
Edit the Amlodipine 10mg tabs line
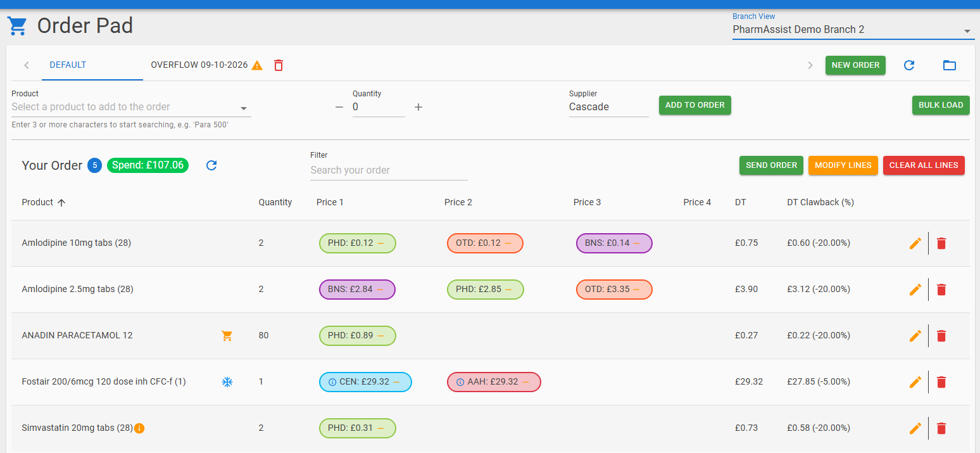(x=915, y=243)
